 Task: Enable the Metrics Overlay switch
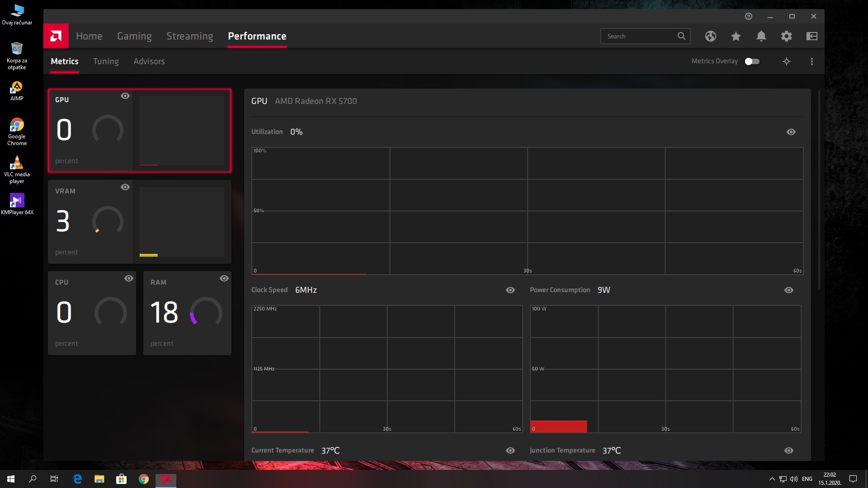click(752, 61)
